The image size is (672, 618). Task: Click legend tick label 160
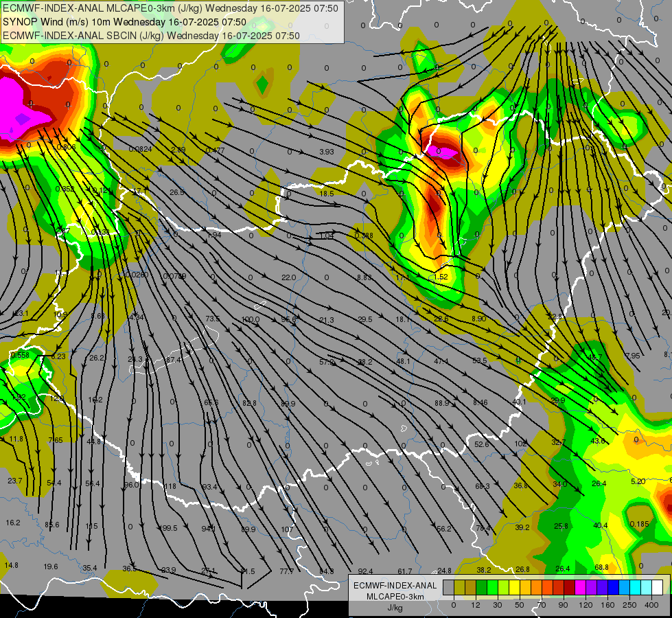[607, 605]
